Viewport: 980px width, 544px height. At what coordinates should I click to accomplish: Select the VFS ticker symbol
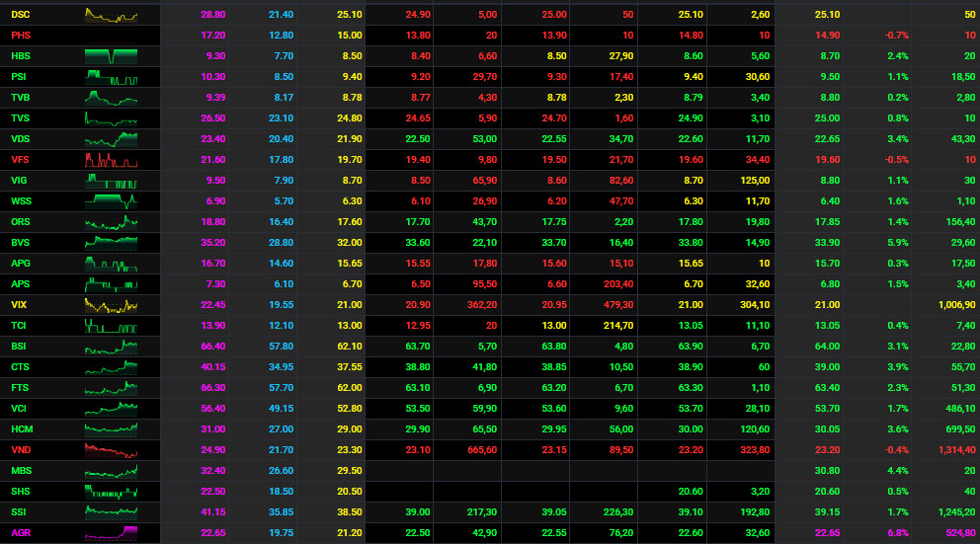click(x=20, y=160)
